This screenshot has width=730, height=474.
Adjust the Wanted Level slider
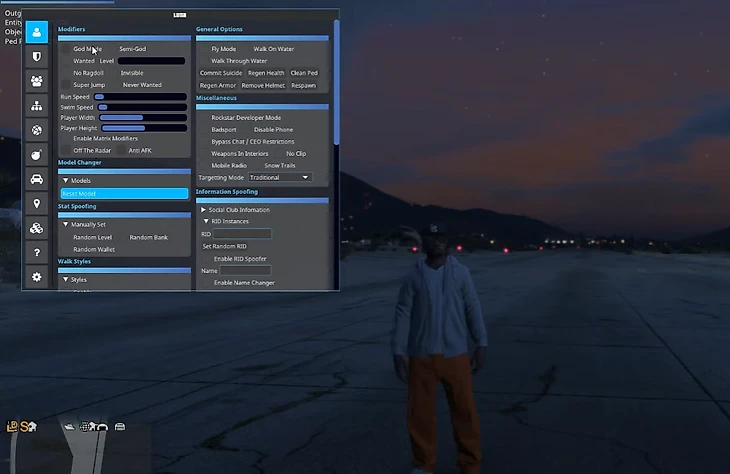click(151, 61)
